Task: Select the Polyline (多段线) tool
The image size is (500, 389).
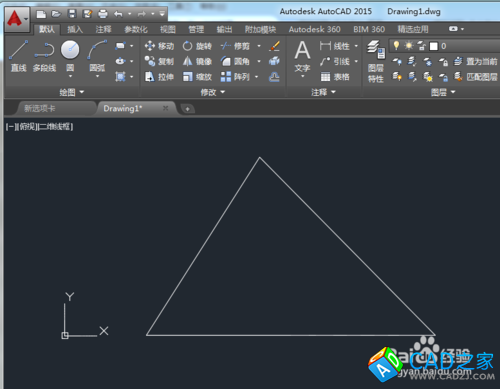Action: [x=44, y=56]
